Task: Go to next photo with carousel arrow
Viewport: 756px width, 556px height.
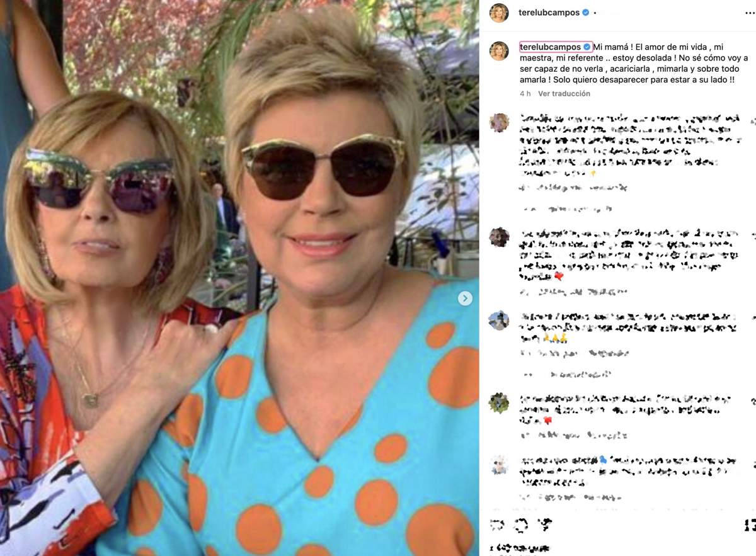Action: pos(465,298)
